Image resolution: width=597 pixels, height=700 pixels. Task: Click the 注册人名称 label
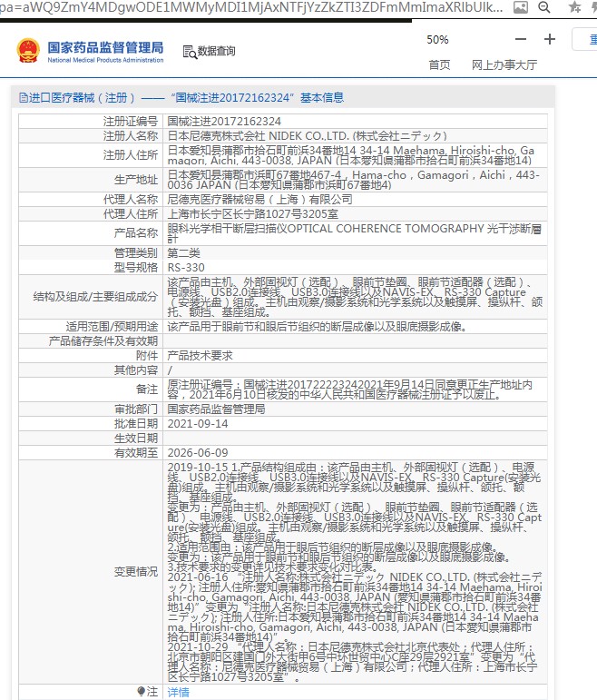(131, 135)
